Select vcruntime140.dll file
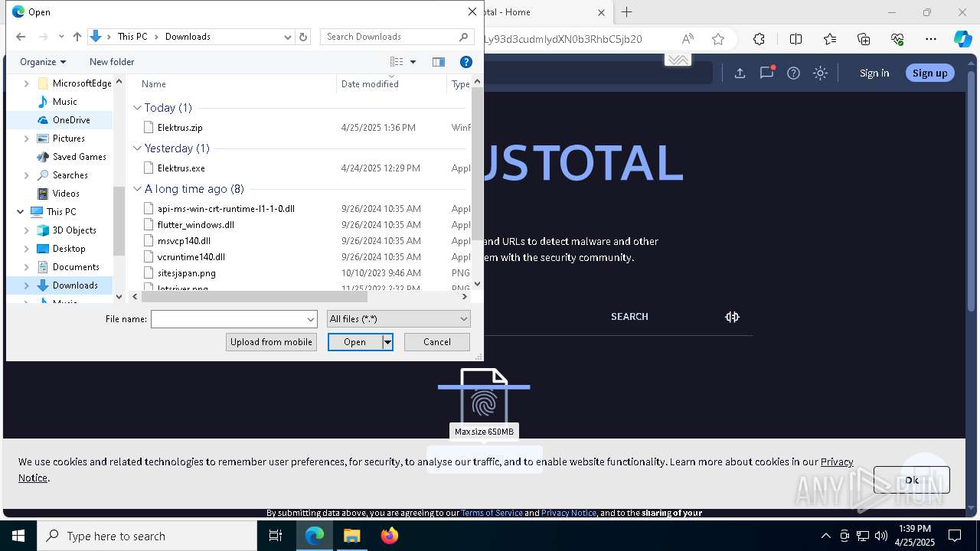 tap(191, 257)
